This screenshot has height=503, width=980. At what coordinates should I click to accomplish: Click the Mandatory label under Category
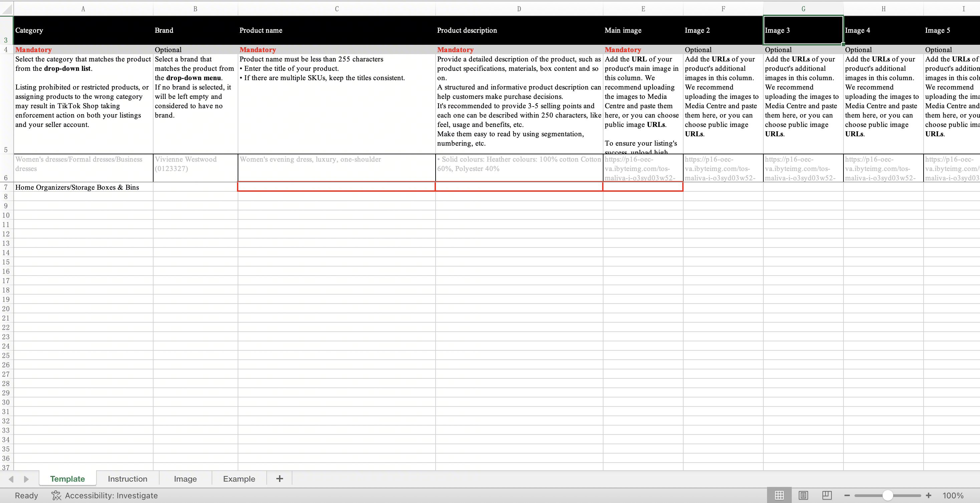click(x=33, y=49)
